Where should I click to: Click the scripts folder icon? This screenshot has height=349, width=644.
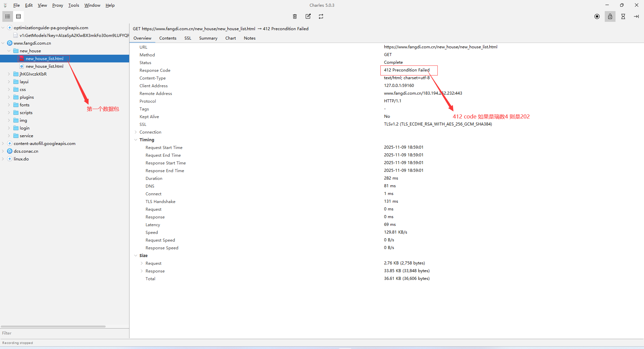[16, 113]
